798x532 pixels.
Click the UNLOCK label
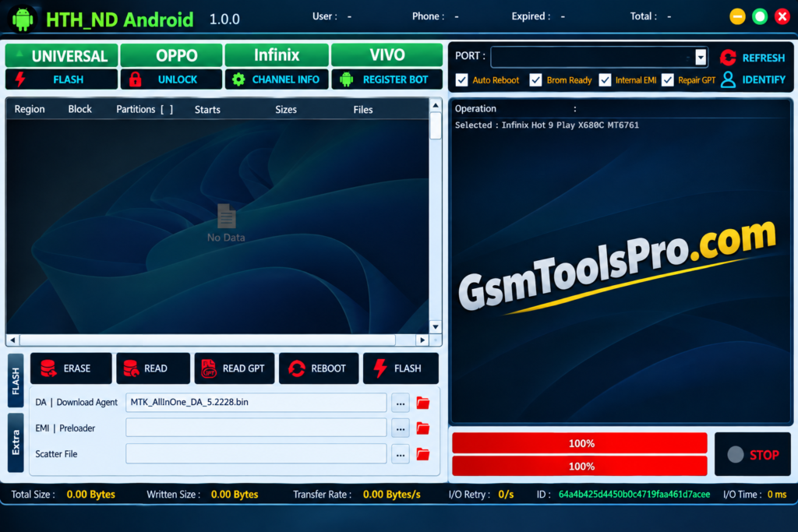pos(178,79)
